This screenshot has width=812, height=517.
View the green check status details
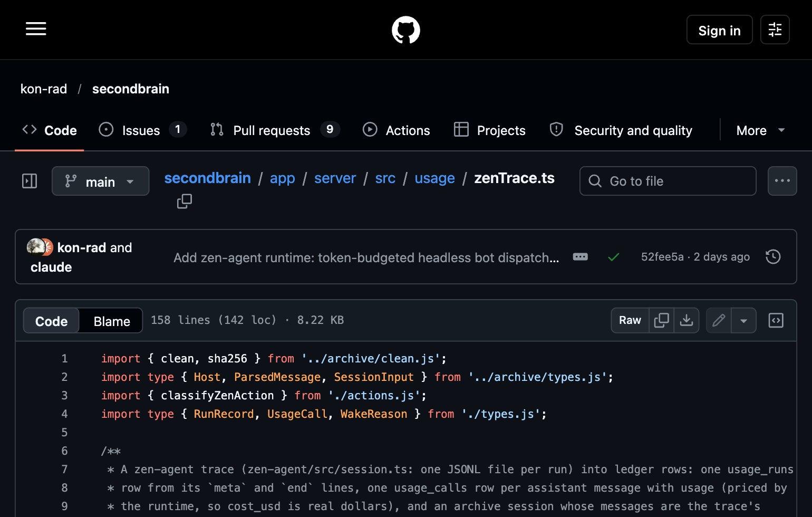(613, 257)
